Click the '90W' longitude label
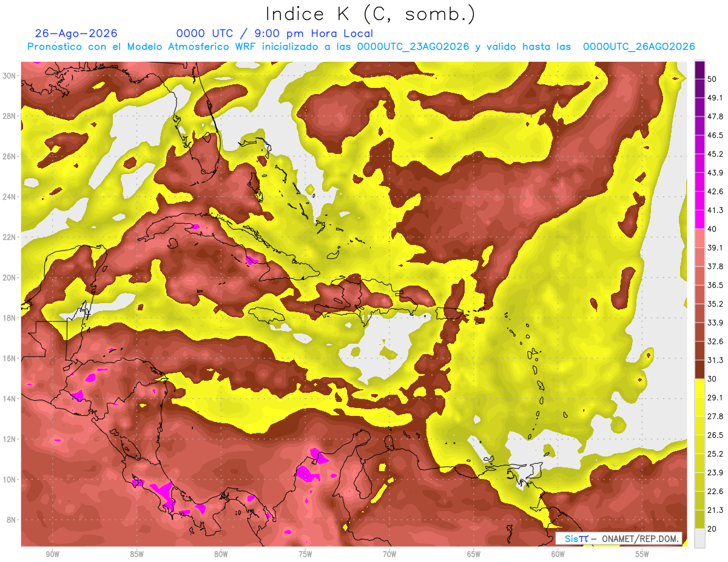728x562 pixels. pos(52,554)
